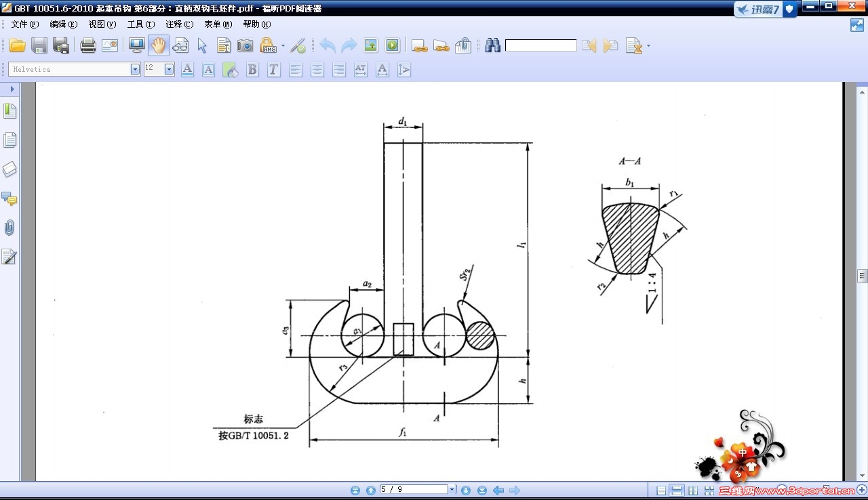Open the 视图 menu

pos(102,24)
